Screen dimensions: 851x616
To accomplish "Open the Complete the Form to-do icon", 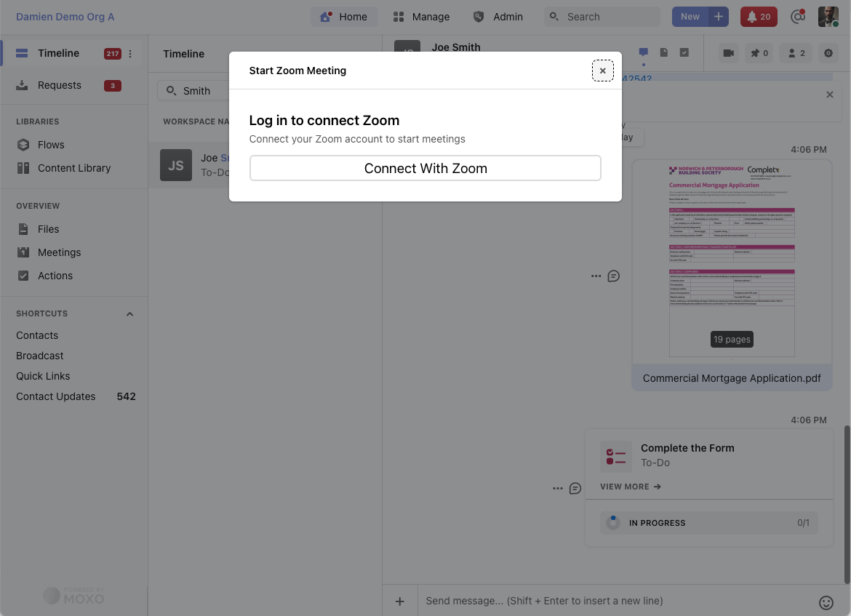I will (x=616, y=457).
